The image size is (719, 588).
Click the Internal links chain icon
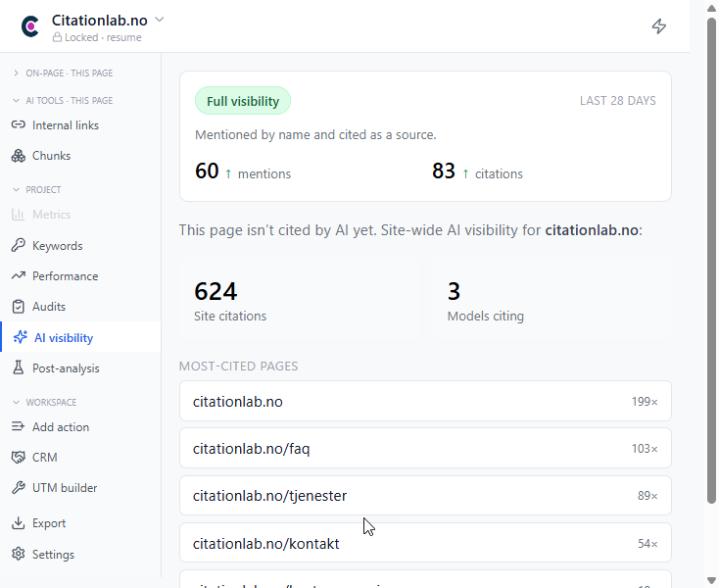[x=19, y=124]
